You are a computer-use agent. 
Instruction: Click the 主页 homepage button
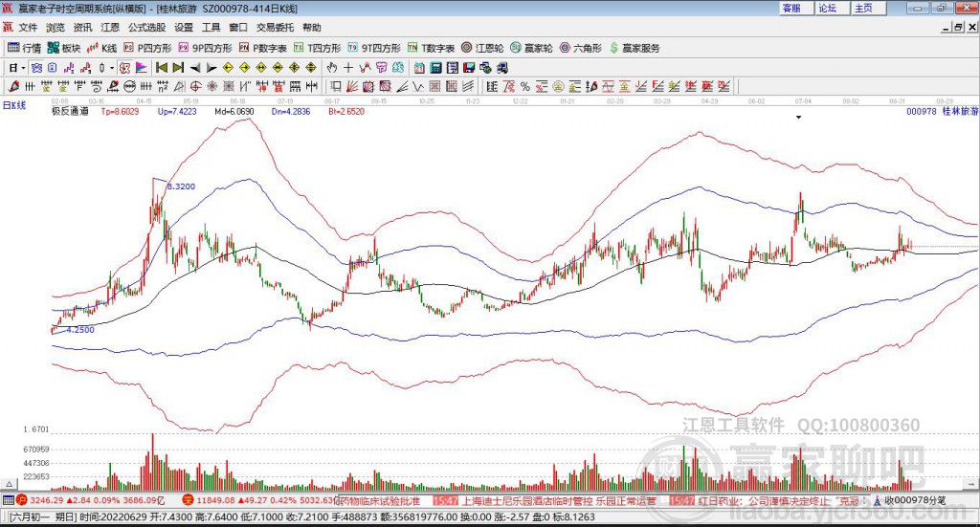pos(868,8)
